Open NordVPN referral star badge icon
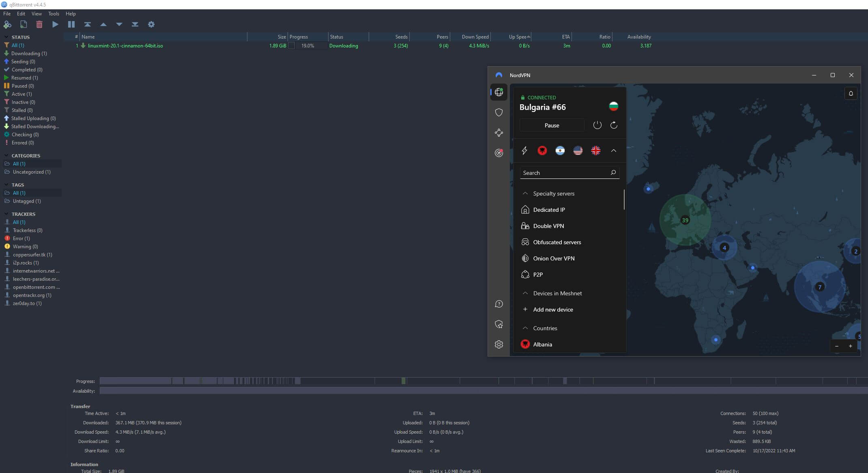Screen dimensions: 868x473 [499, 324]
